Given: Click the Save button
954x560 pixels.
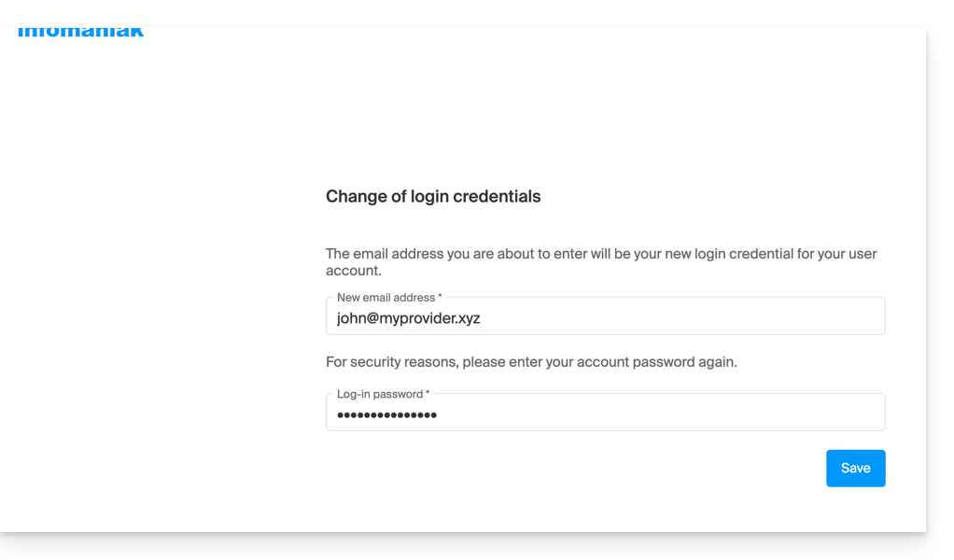Looking at the screenshot, I should click(x=855, y=469).
